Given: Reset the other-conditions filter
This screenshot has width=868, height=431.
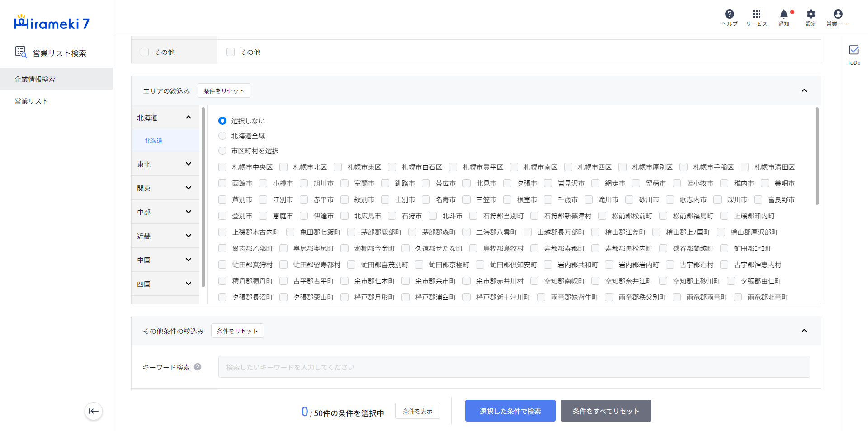Looking at the screenshot, I should 237,331.
